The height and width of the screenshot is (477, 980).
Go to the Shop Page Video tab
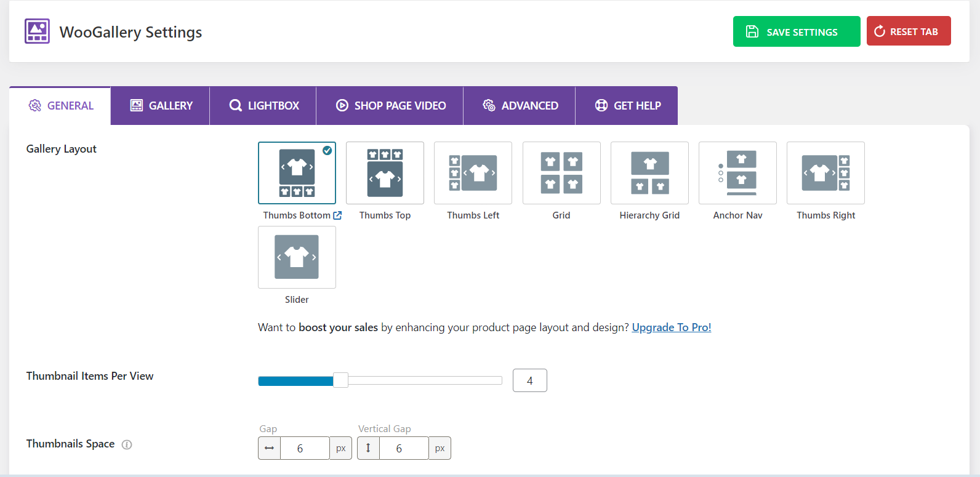coord(390,106)
